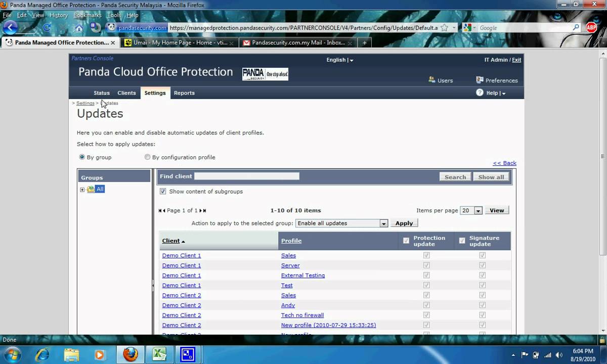Collapse the Groups side panel handle

click(x=153, y=286)
